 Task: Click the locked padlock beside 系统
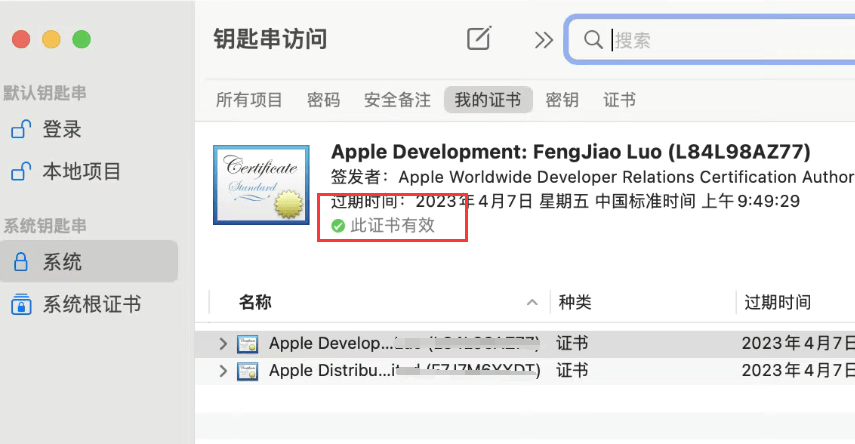tap(21, 261)
